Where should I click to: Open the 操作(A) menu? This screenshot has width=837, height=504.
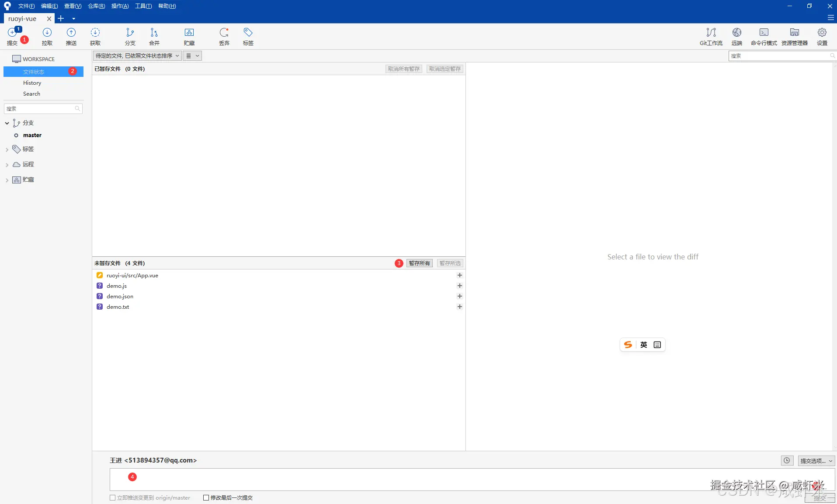point(120,6)
